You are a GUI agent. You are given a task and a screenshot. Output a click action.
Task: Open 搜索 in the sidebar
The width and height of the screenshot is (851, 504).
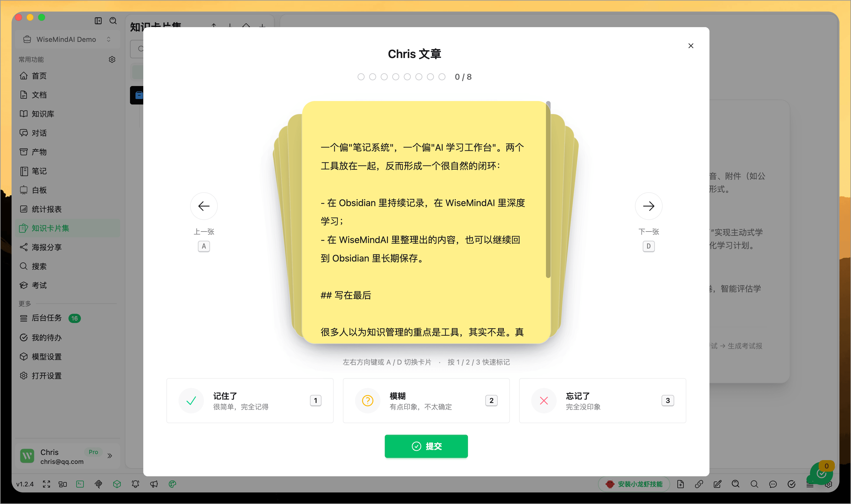click(x=67, y=266)
